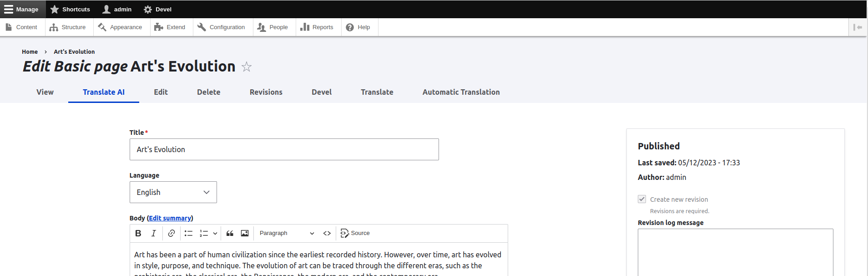
Task: Click the insert image icon
Action: point(245,233)
